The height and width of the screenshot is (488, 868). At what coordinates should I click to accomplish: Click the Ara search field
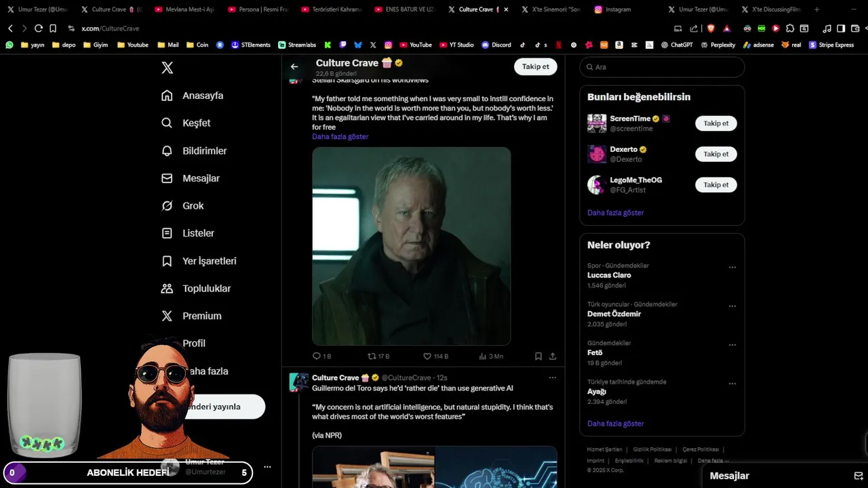(662, 67)
